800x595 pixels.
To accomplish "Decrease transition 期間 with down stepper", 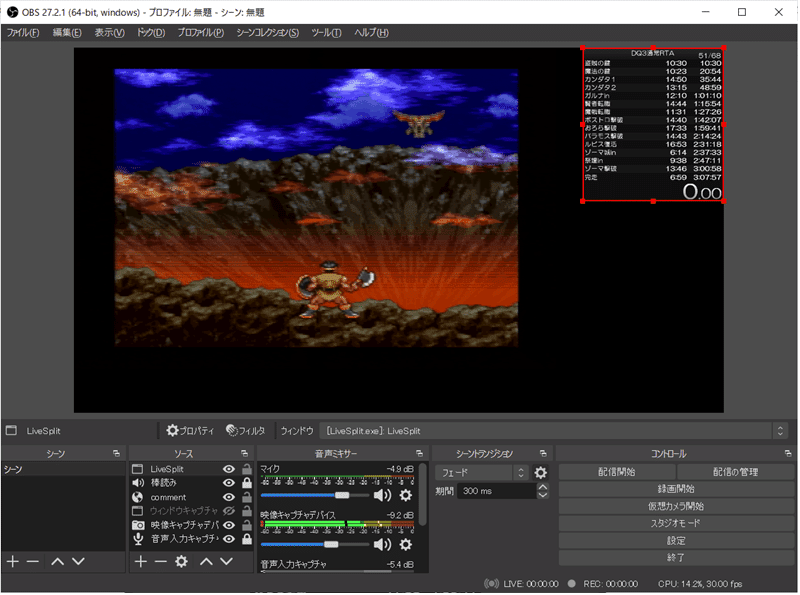I will pyautogui.click(x=543, y=496).
